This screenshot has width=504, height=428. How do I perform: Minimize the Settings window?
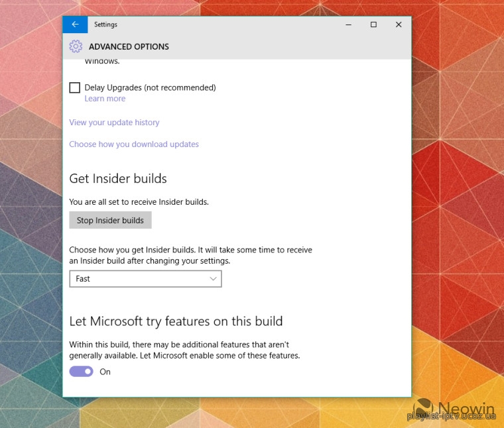348,25
